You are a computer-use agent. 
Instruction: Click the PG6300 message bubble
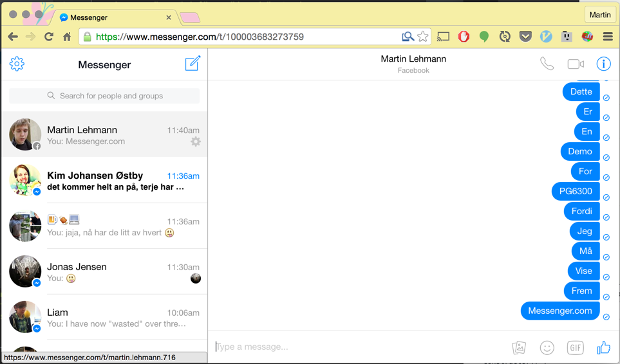(576, 192)
